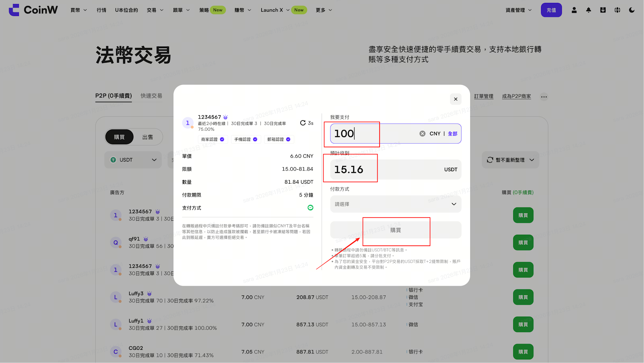Clear the CNY payment amount
Screen dimensions: 644x363
pyautogui.click(x=422, y=133)
